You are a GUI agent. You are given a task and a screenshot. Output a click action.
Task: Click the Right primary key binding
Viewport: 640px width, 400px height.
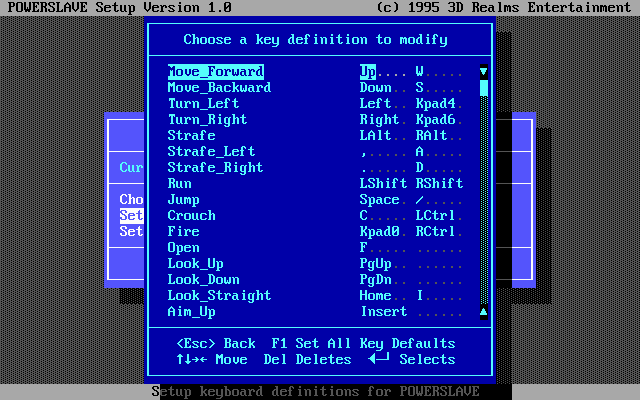click(380, 120)
